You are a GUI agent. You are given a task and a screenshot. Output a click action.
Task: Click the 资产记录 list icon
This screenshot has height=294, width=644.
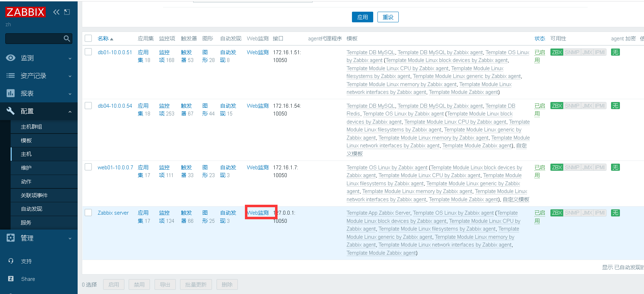click(x=11, y=75)
